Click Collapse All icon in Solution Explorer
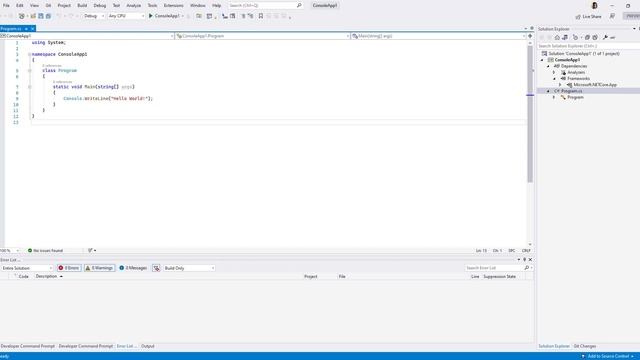Viewport: 640px width, 360px height. click(x=587, y=38)
